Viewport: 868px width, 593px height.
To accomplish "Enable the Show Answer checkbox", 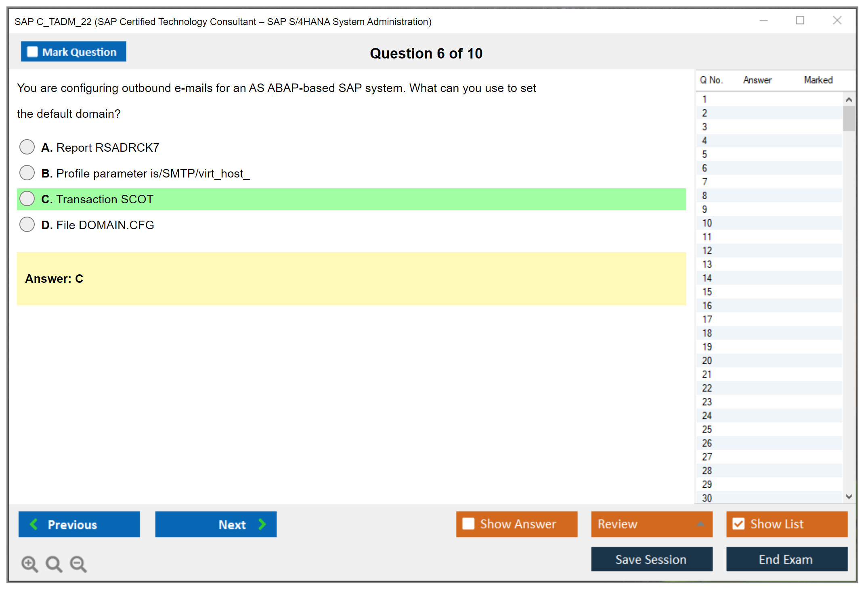I will (x=468, y=524).
